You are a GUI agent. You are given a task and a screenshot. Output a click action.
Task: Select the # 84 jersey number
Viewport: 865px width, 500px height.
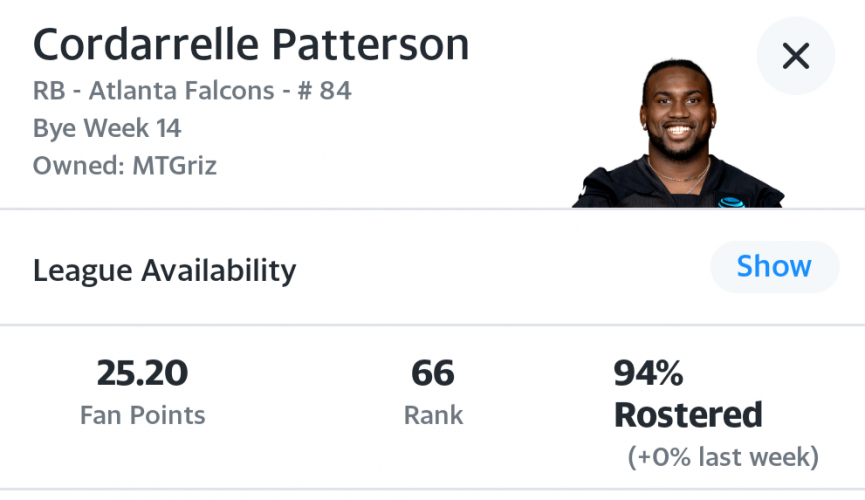pos(324,91)
